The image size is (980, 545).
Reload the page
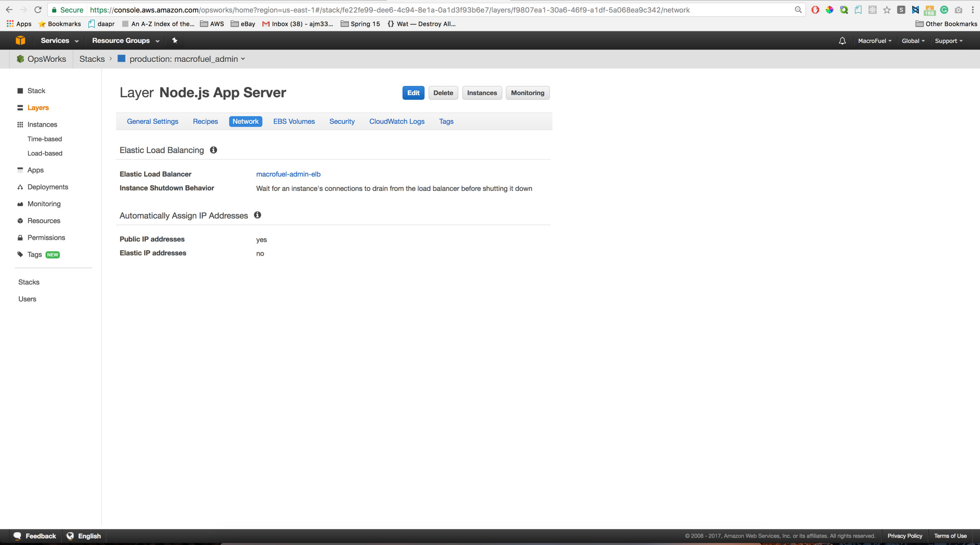(x=38, y=10)
